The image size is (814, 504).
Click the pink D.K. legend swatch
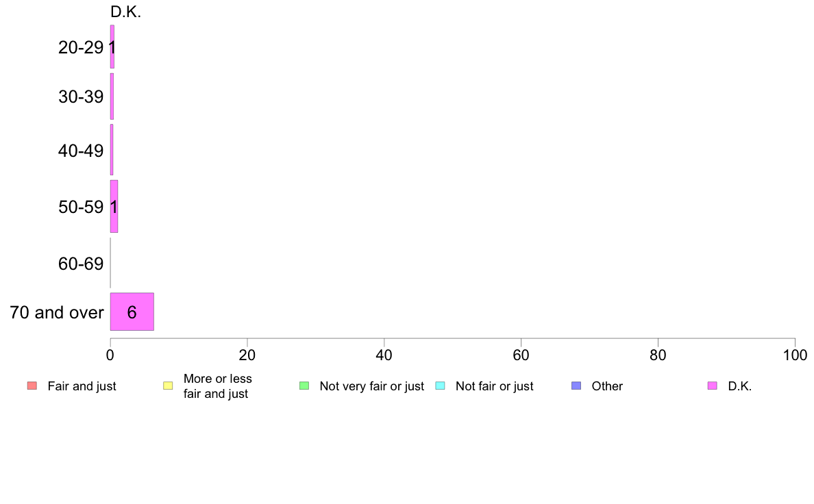coord(713,386)
